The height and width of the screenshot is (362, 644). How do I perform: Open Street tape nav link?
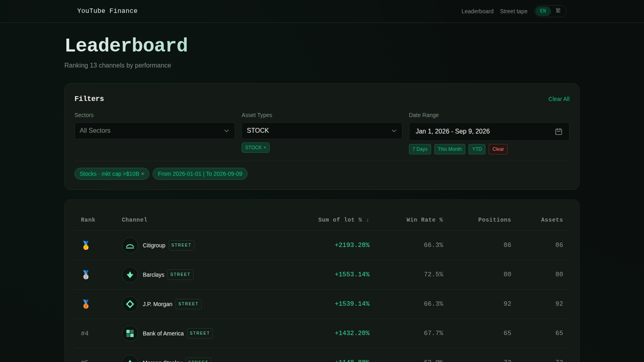point(514,11)
